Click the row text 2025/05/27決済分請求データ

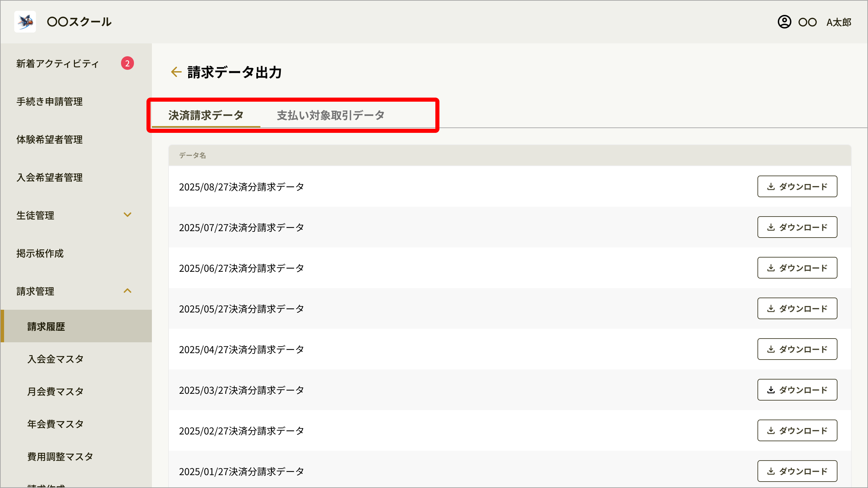click(241, 309)
